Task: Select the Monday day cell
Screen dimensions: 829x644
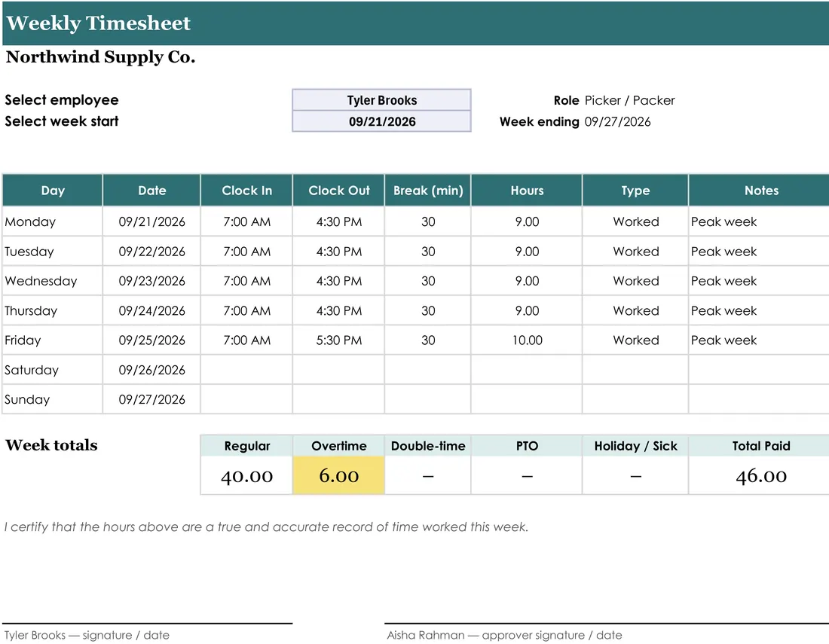Action: click(52, 221)
